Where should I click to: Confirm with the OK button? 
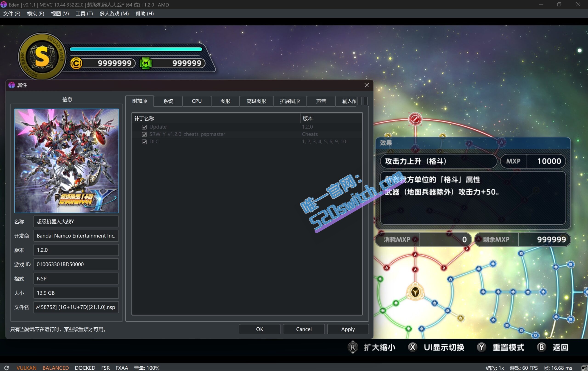click(260, 329)
